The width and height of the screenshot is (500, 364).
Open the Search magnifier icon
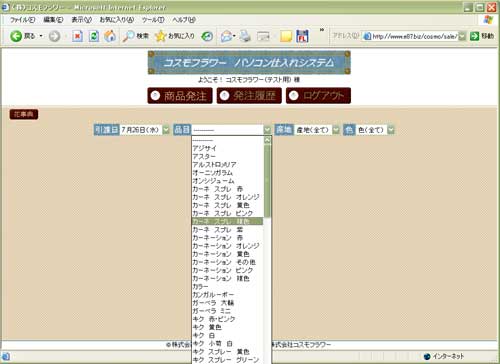pyautogui.click(x=128, y=36)
